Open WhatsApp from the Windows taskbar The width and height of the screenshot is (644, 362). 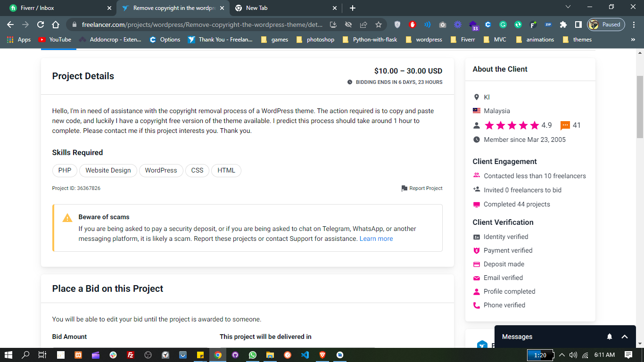[252, 355]
